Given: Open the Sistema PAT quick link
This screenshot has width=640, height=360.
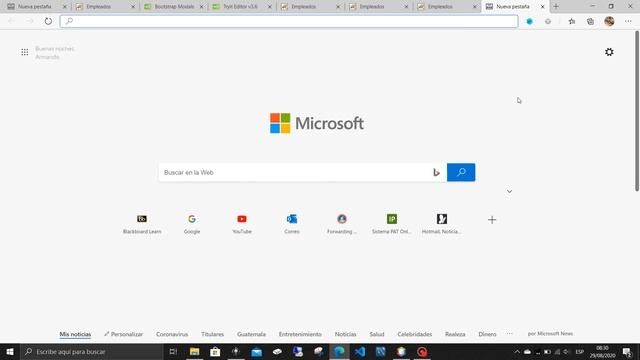Looking at the screenshot, I should [x=392, y=224].
